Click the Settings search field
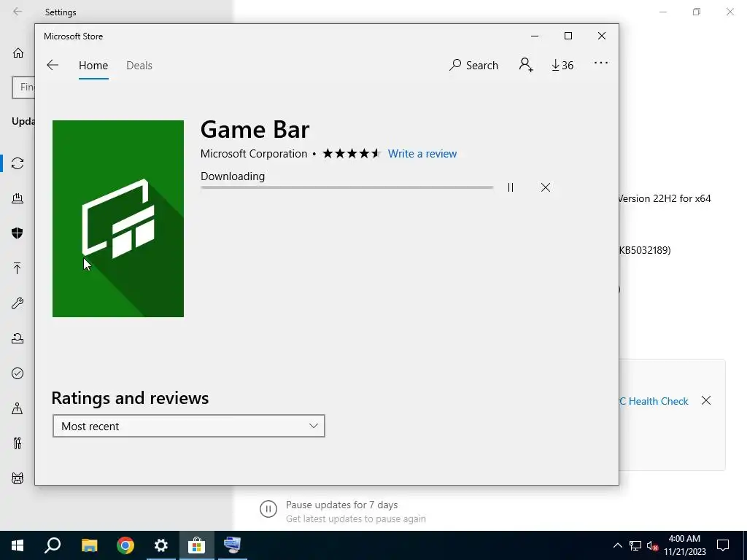This screenshot has width=747, height=560. point(23,87)
